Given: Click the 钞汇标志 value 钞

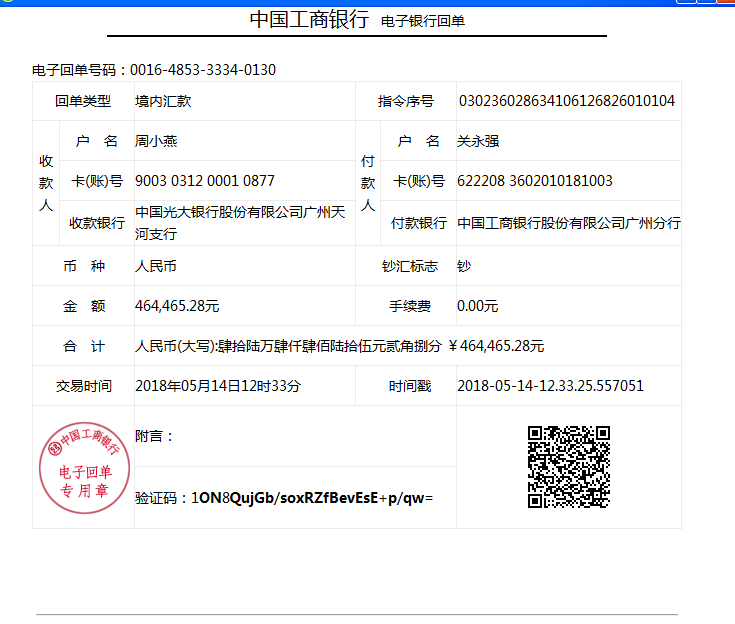Looking at the screenshot, I should 464,266.
